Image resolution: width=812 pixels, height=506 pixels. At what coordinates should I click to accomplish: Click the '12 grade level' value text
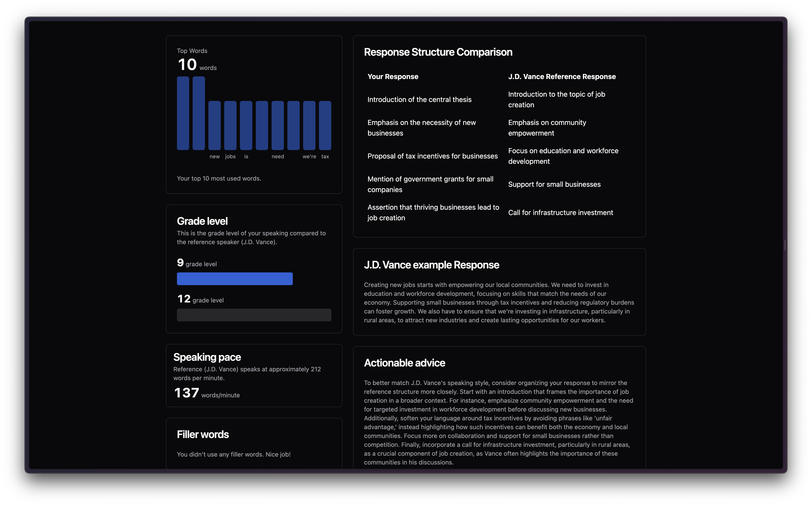coord(200,299)
